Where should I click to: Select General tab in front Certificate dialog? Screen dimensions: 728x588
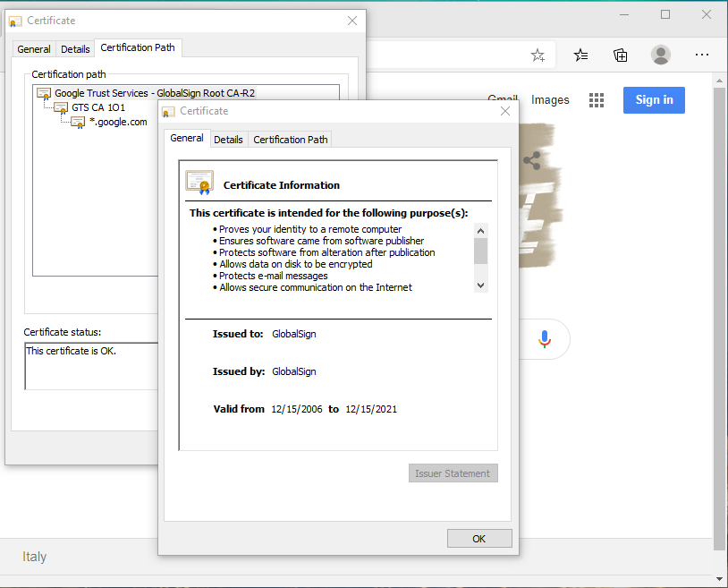coord(187,138)
